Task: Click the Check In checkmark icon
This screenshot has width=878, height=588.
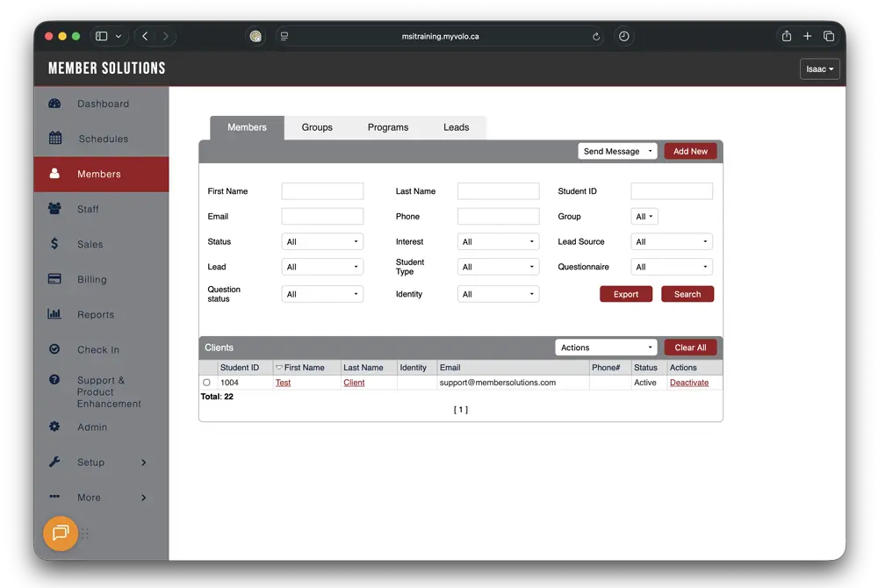Action: tap(54, 349)
